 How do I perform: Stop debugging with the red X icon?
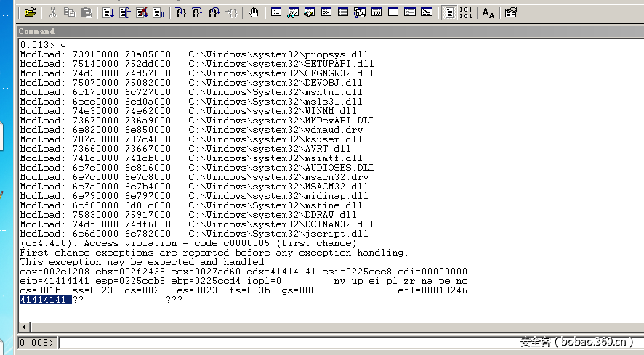point(141,12)
